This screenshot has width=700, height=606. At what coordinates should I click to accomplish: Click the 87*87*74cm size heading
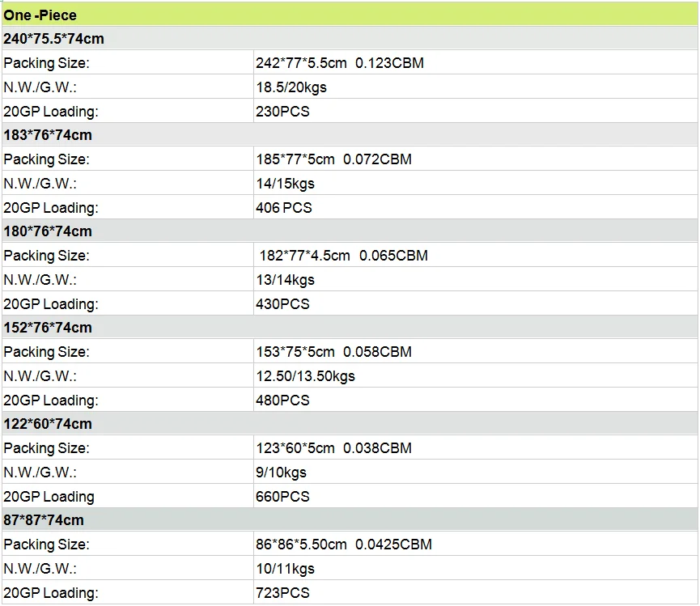(x=44, y=520)
